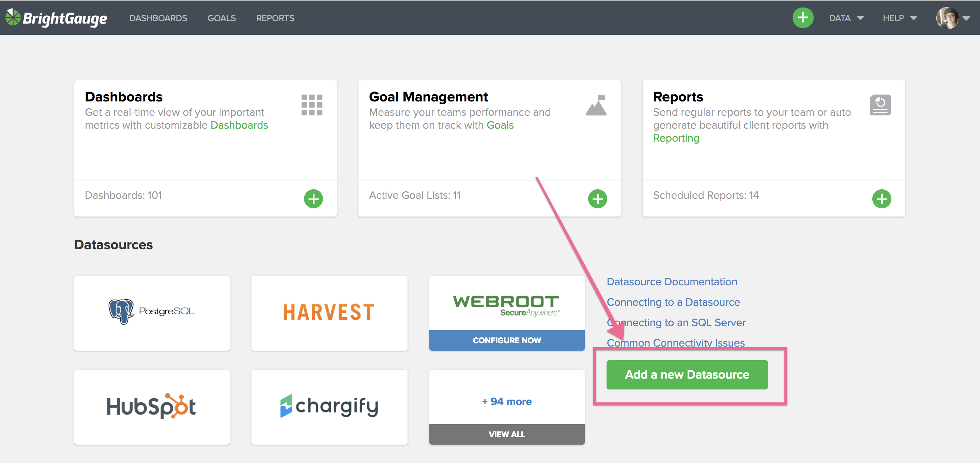Open the PostgreSQL datasource card
Viewport: 980px width, 463px height.
pos(152,313)
